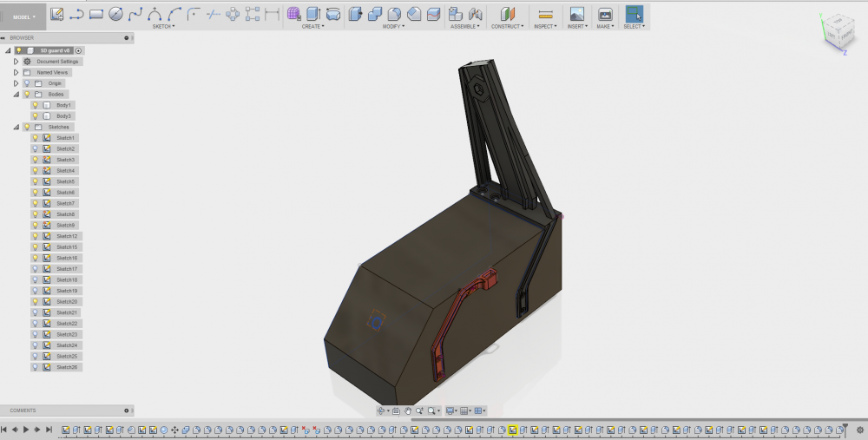Select the Circle sketch tool
Image resolution: width=868 pixels, height=440 pixels.
[115, 14]
